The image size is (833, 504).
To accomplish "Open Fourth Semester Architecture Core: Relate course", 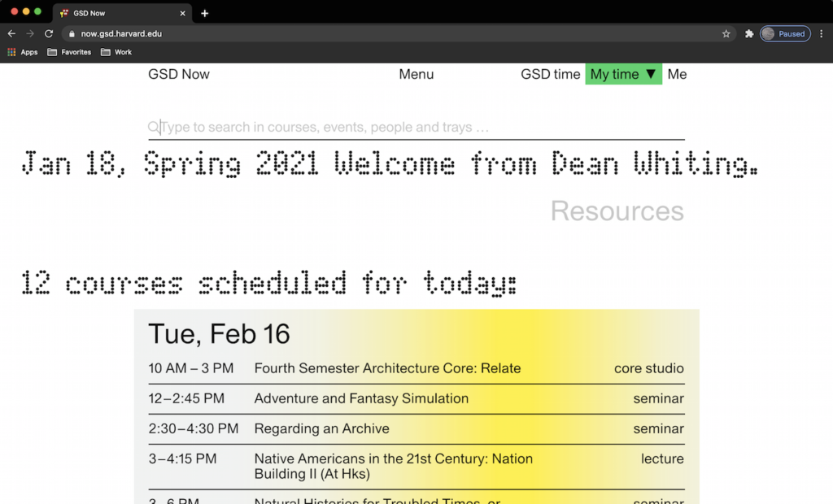I will coord(387,368).
